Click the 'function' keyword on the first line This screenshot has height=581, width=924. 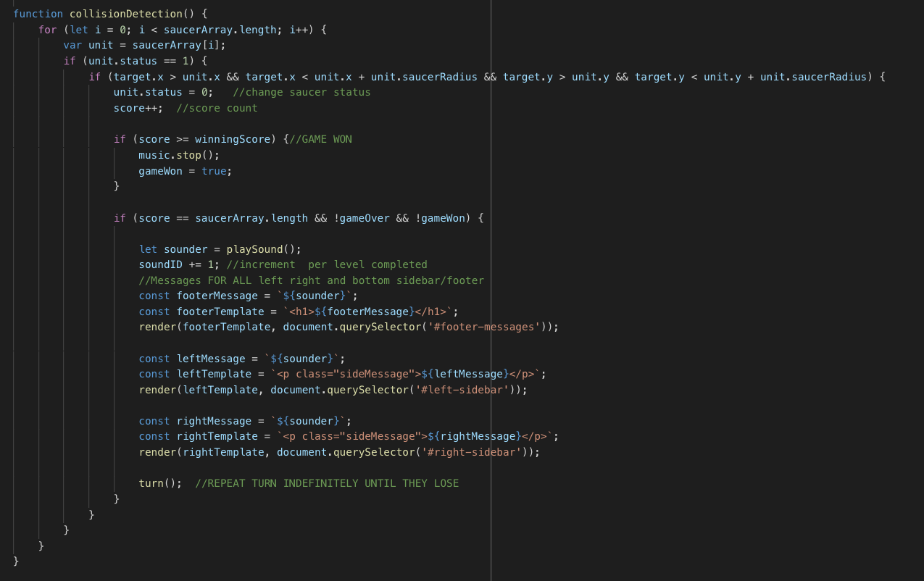coord(38,14)
